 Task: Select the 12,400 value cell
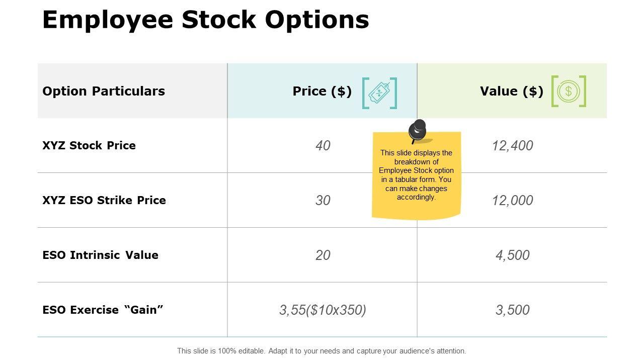tap(512, 145)
